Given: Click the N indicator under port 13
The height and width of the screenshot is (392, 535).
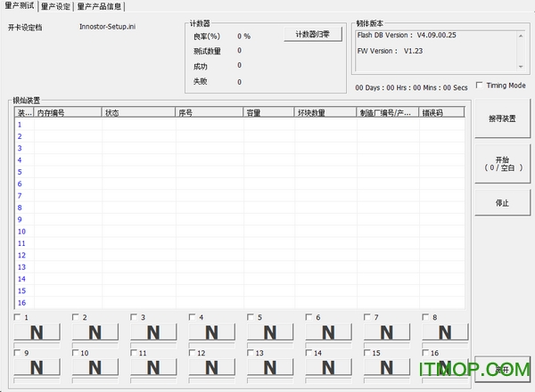Looking at the screenshot, I should (x=269, y=367).
